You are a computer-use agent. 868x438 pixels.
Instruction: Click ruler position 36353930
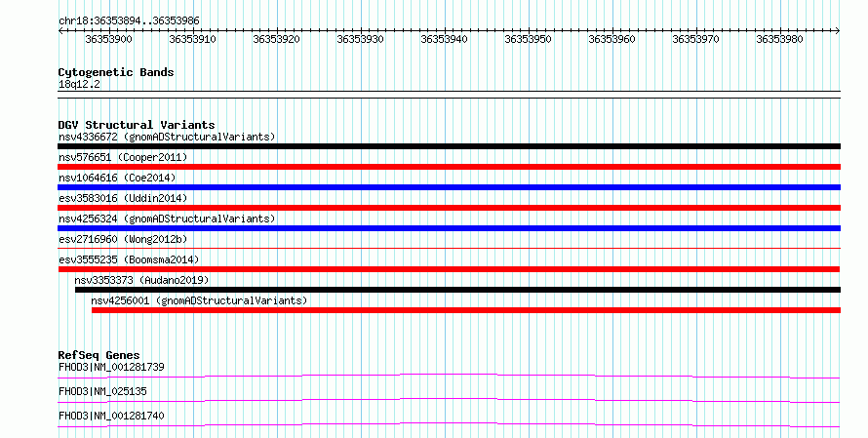361,39
